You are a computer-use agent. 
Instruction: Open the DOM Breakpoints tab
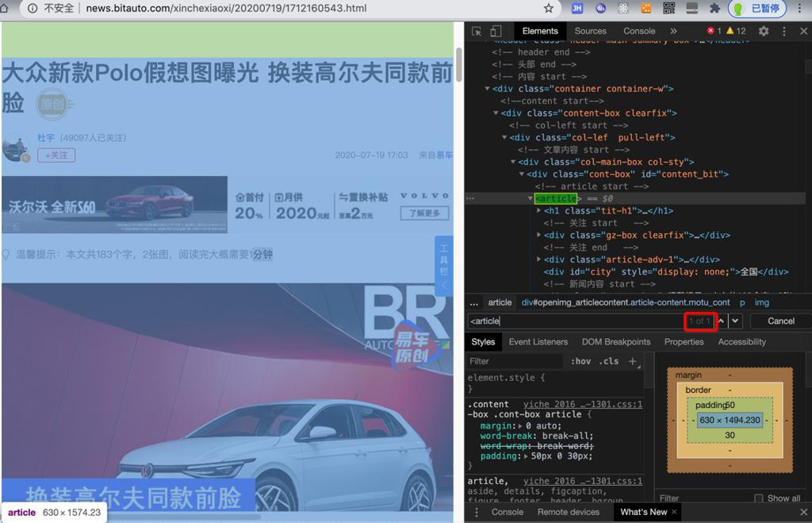(x=615, y=342)
